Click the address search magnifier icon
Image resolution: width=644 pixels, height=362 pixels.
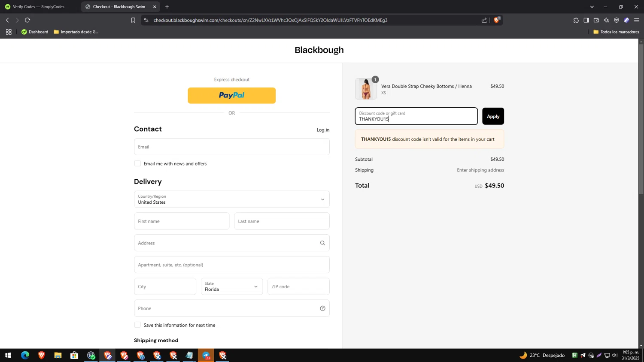[322, 243]
